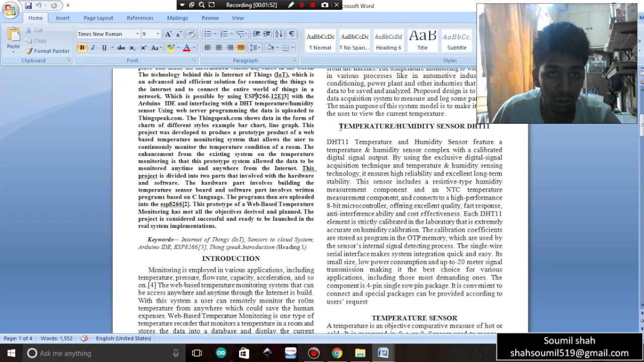This screenshot has width=644, height=362.
Task: Grow the font size
Action: pyautogui.click(x=169, y=34)
